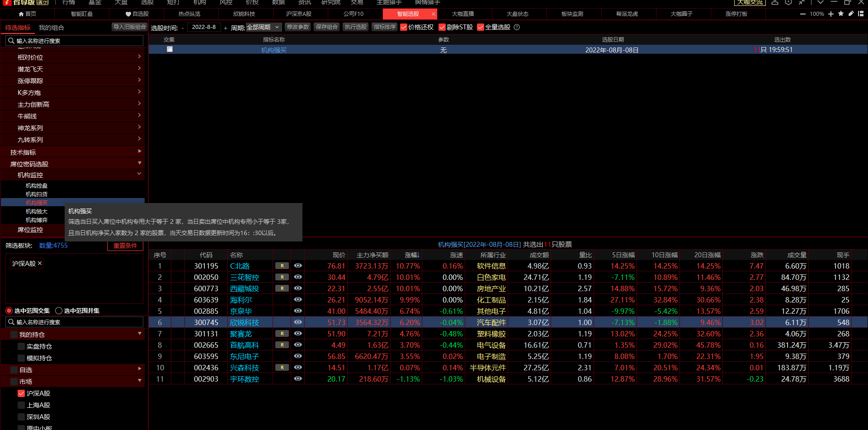
Task: Toggle eye icon for C北路
Action: click(x=298, y=266)
